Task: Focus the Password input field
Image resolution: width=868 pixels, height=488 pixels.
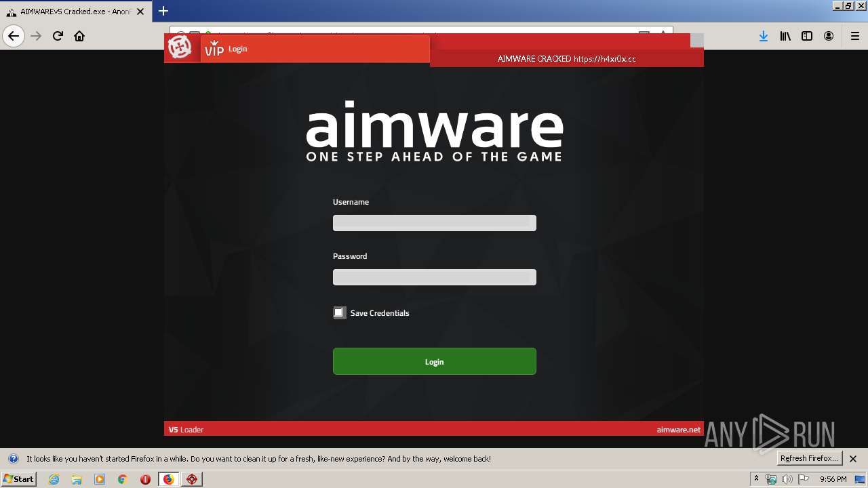Action: (x=435, y=277)
